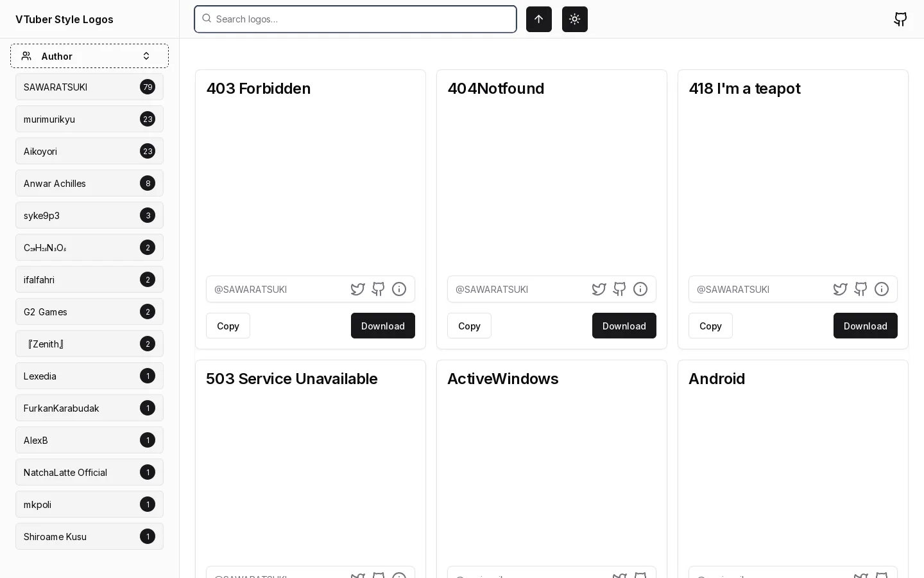924x578 pixels.
Task: Download the 403 Forbidden logo
Action: pos(383,326)
